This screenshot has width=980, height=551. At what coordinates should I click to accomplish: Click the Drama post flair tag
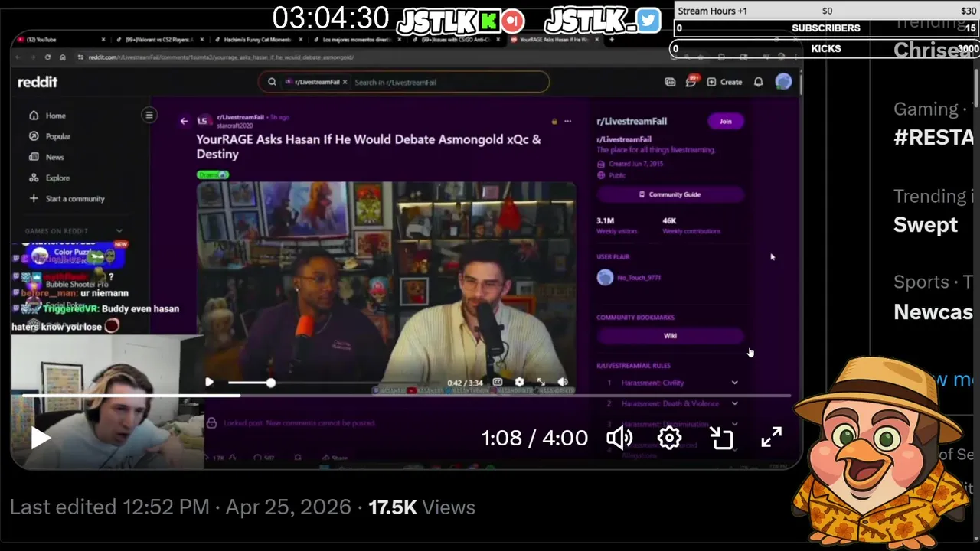(x=213, y=174)
